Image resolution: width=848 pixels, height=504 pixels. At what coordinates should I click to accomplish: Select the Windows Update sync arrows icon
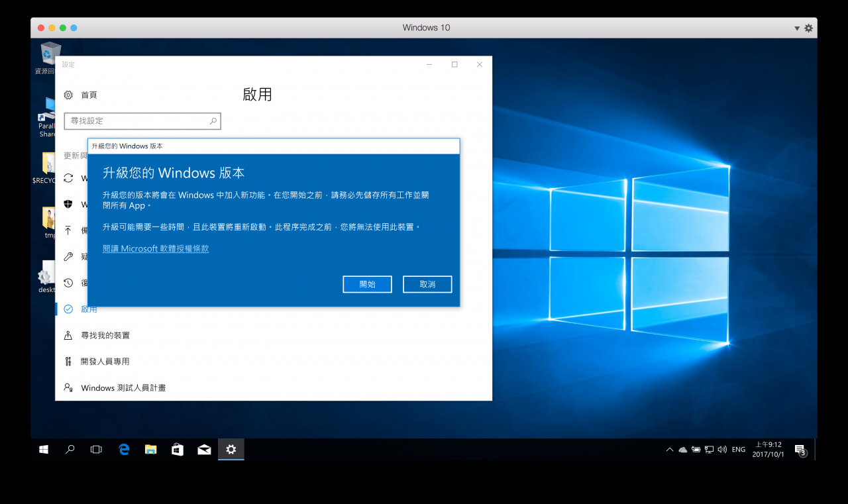point(68,178)
